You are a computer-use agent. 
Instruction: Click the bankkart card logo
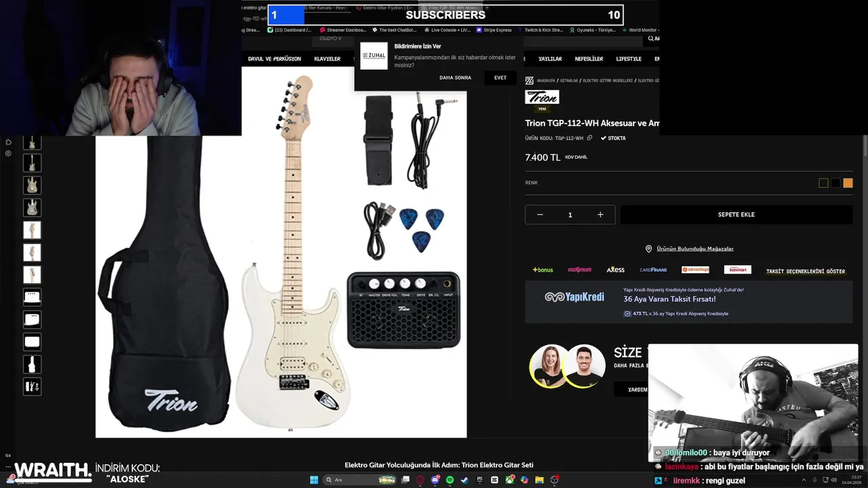(737, 270)
